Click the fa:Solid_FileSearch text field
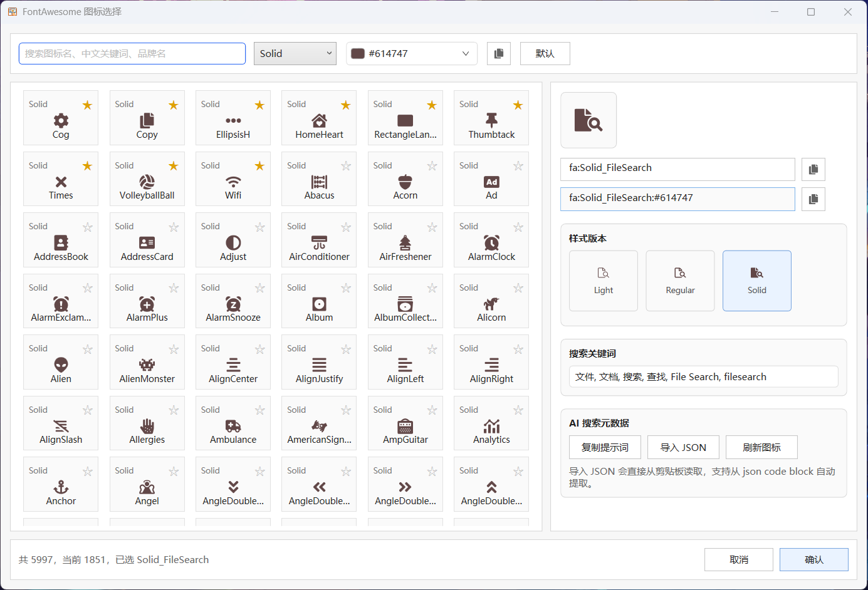 pos(677,169)
